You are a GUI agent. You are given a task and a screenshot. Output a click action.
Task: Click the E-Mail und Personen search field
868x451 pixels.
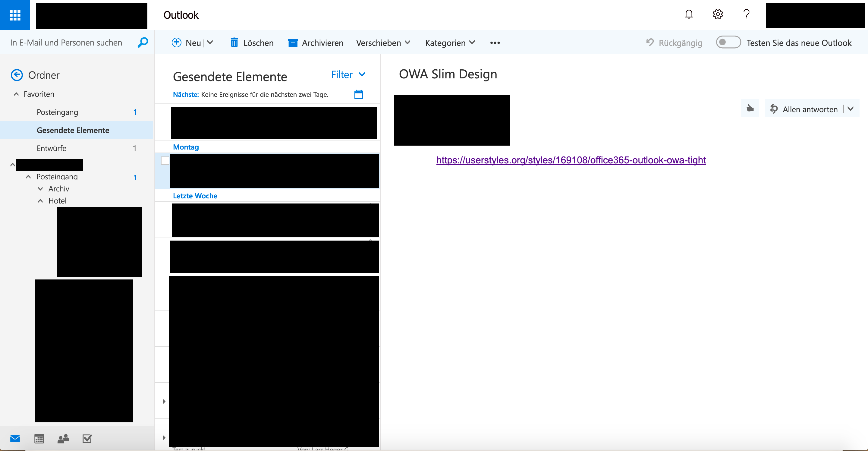click(66, 43)
